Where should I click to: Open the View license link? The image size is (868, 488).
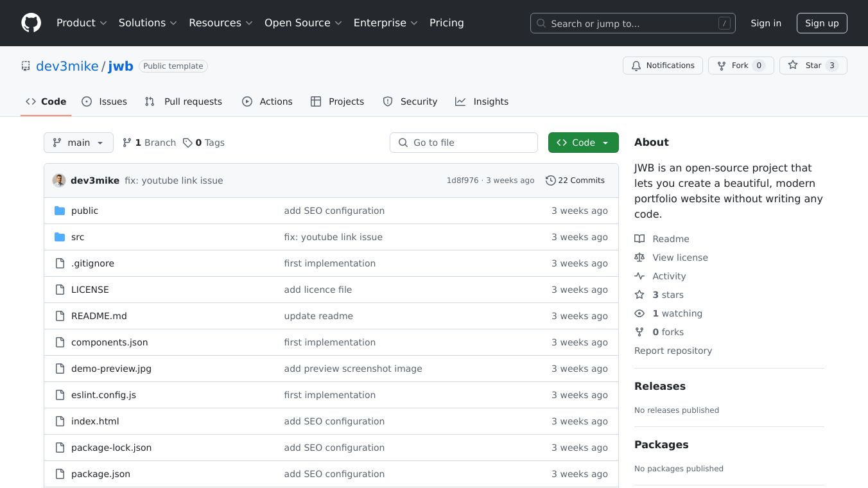coord(680,257)
